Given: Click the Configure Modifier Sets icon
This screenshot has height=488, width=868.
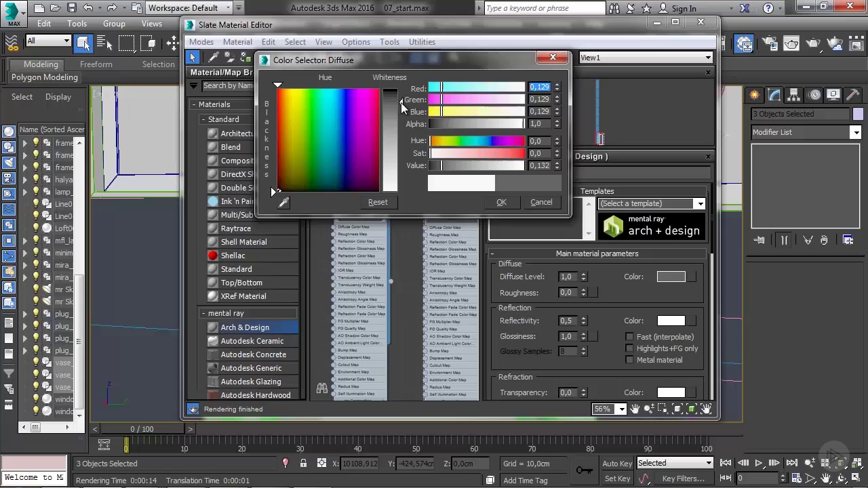Looking at the screenshot, I should 848,240.
